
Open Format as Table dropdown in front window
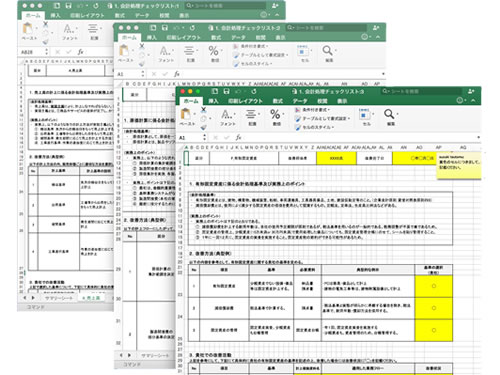point(322,118)
